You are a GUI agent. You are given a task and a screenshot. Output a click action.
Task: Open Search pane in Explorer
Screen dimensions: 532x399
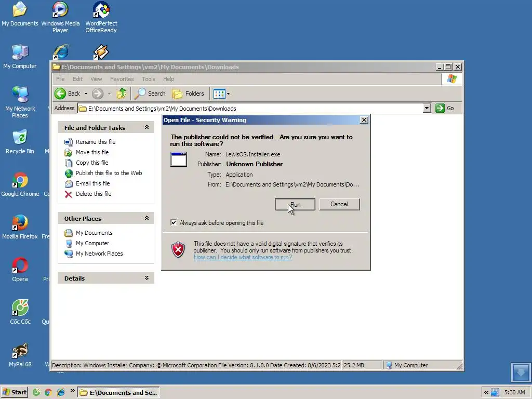click(x=150, y=94)
